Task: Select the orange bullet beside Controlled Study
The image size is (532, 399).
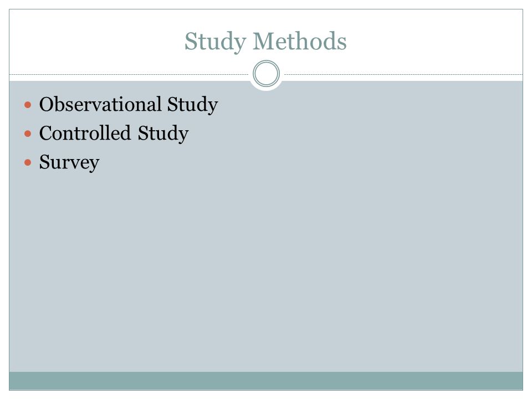Action: coord(28,134)
